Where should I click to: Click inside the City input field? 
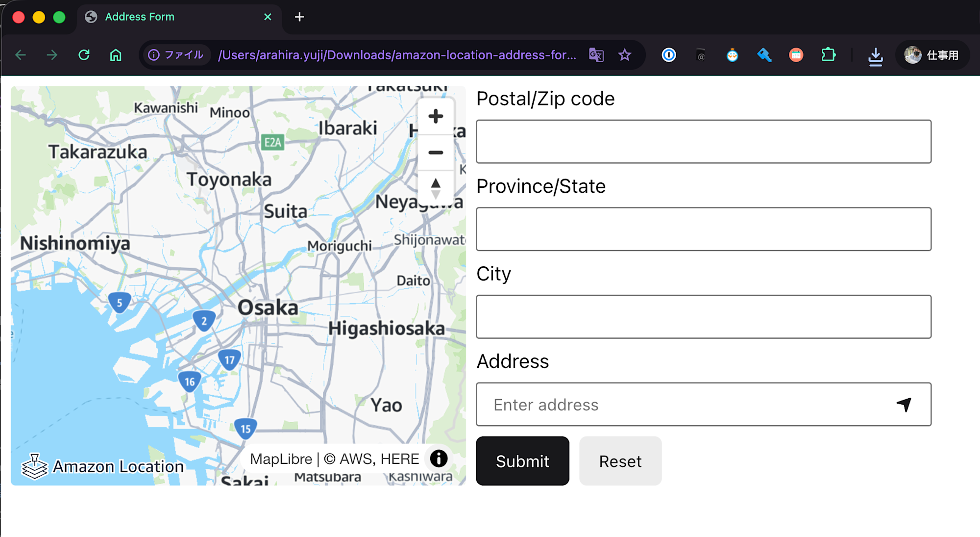pos(703,317)
